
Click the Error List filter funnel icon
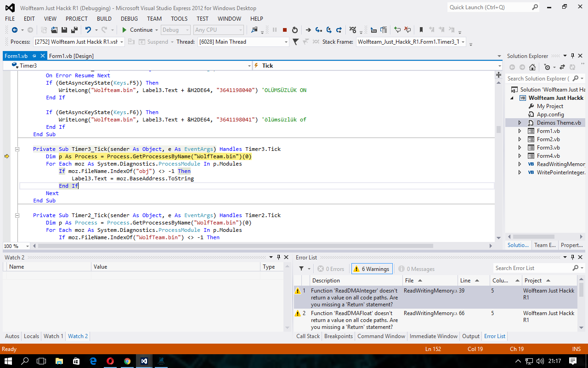pos(301,269)
